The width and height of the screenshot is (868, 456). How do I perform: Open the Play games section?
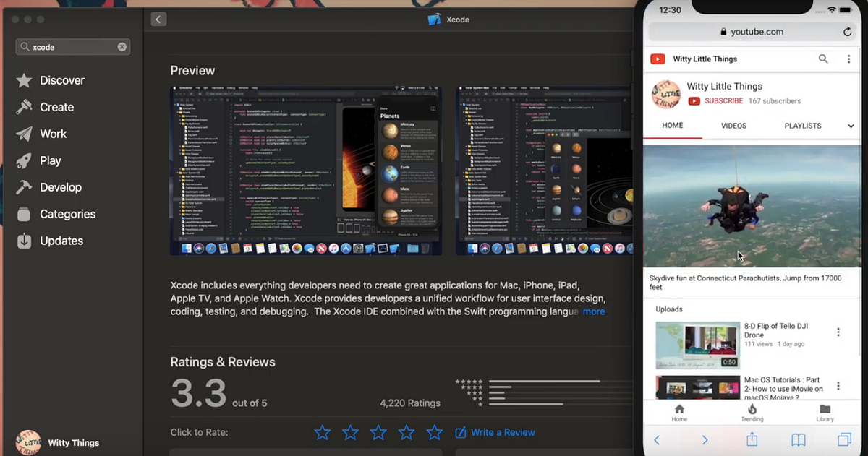tap(51, 160)
